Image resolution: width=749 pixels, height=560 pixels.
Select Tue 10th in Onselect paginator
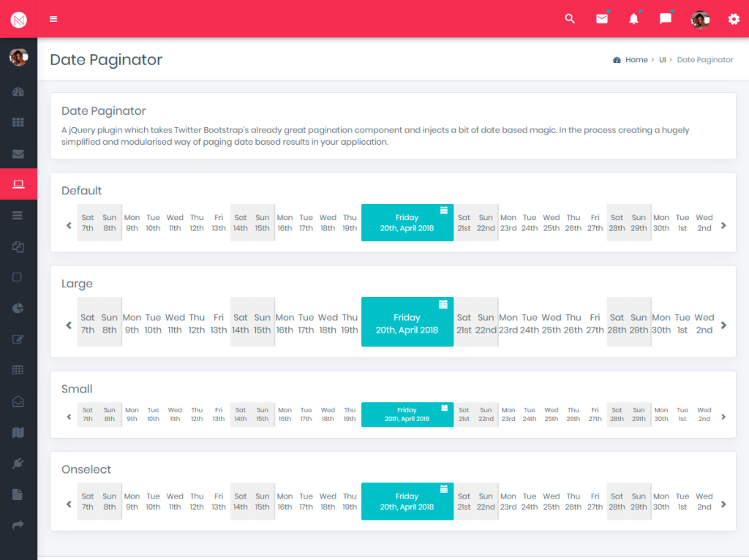154,502
